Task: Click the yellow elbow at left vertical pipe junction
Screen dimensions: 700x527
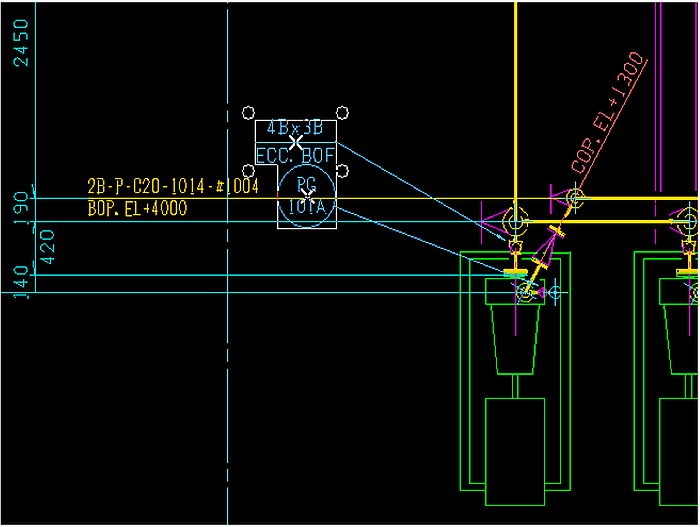Action: [515, 221]
